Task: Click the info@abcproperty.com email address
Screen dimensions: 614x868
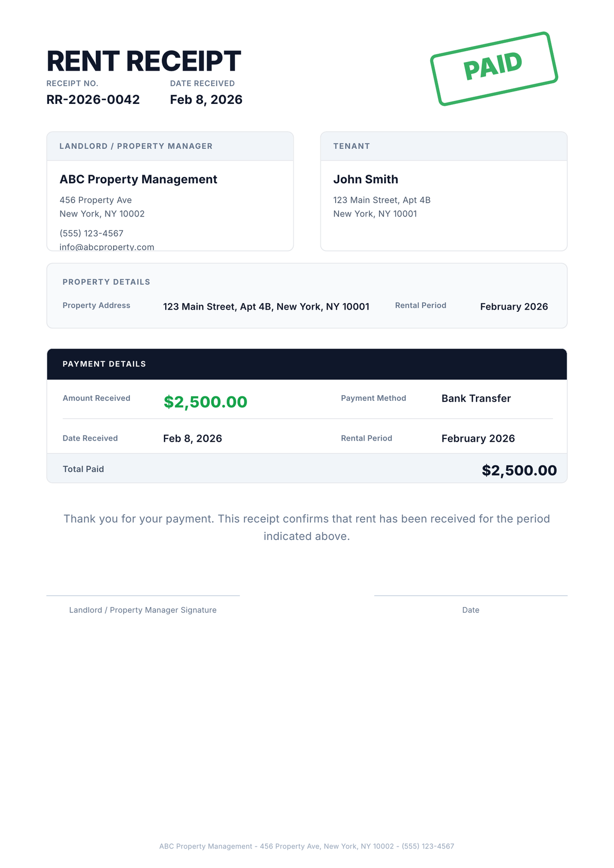Action: click(107, 247)
